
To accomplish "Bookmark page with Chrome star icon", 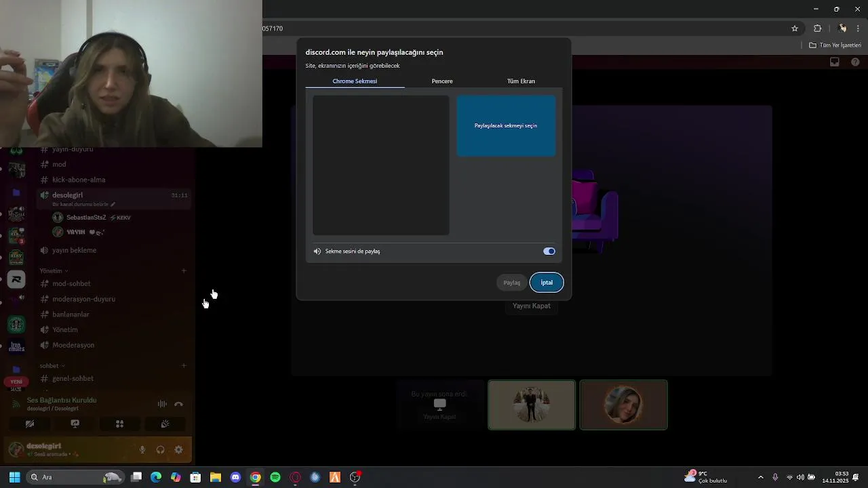I will point(795,28).
